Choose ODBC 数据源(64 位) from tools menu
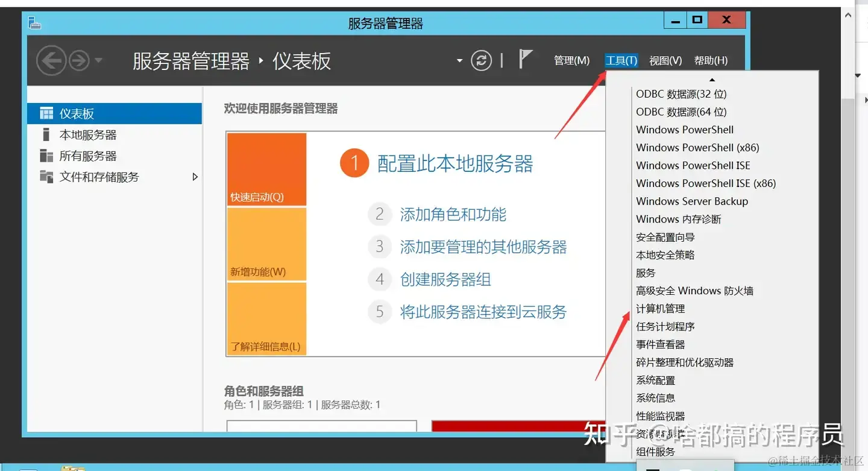868x471 pixels. click(681, 112)
